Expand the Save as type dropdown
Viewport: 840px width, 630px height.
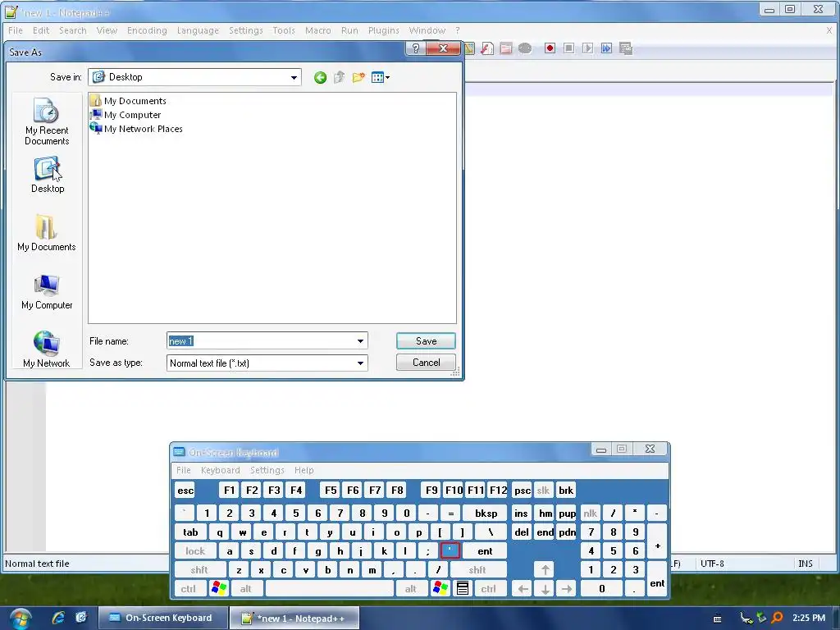(x=361, y=363)
